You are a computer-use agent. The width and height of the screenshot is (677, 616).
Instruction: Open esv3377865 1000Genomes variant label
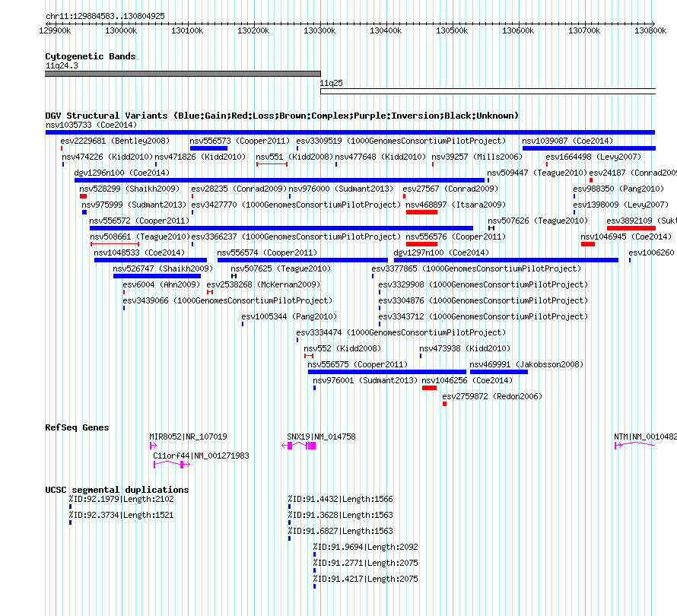[x=477, y=268]
